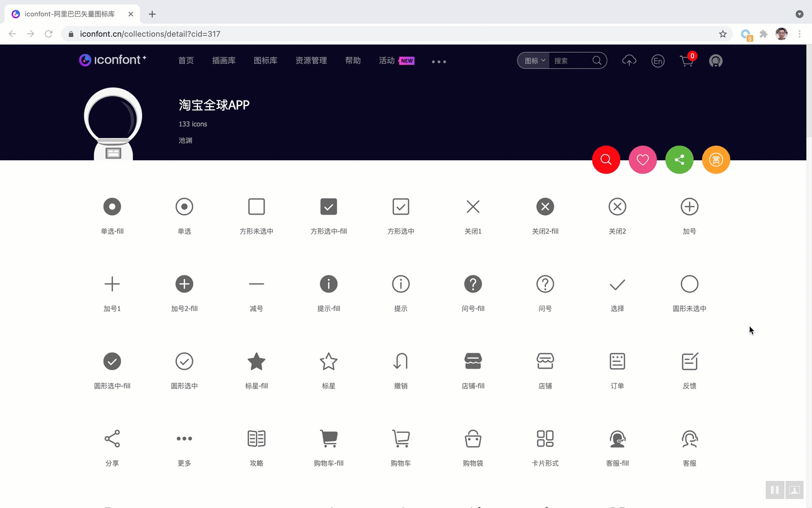The height and width of the screenshot is (508, 812).
Task: Click the 单选 outline radio icon
Action: coord(184,207)
